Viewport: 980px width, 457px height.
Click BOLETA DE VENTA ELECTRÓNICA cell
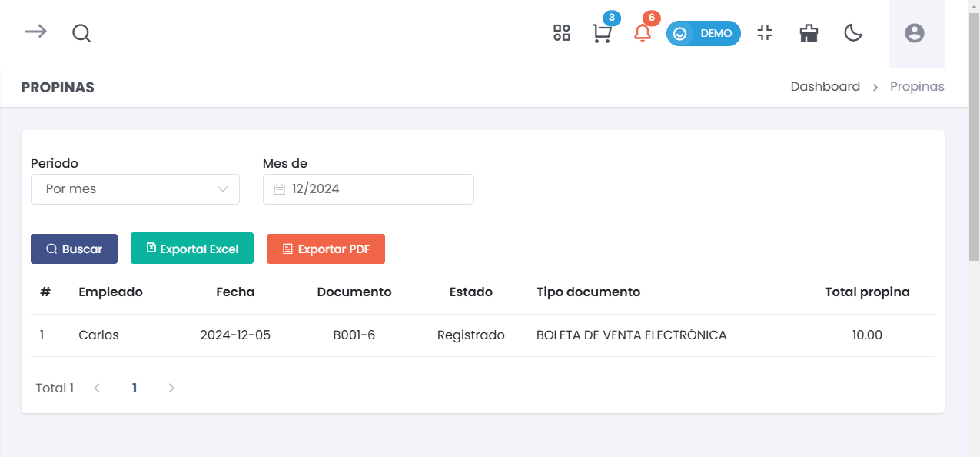click(631, 335)
